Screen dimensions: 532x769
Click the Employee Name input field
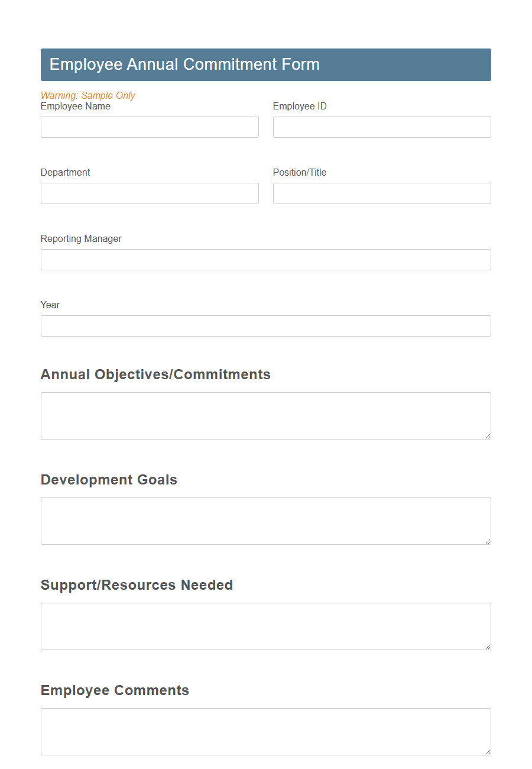pos(149,127)
